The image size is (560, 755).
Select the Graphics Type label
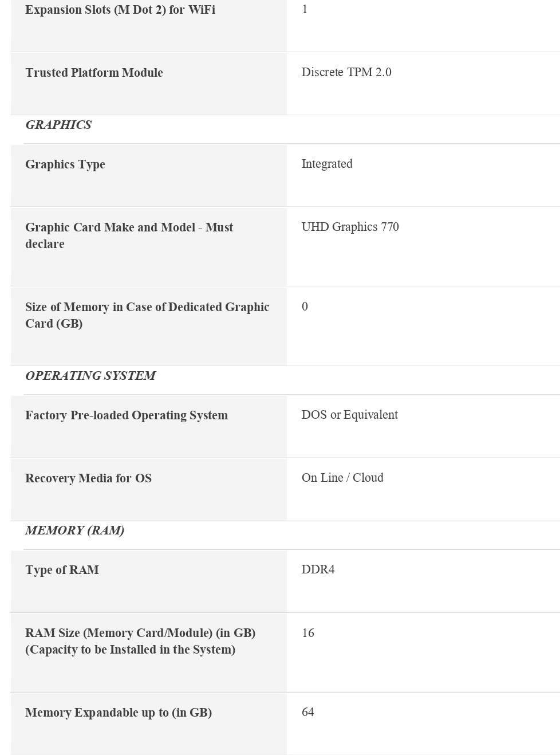point(65,164)
